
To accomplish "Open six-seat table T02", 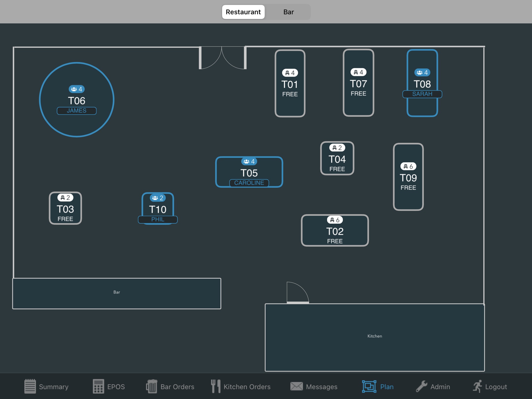I will [x=335, y=231].
